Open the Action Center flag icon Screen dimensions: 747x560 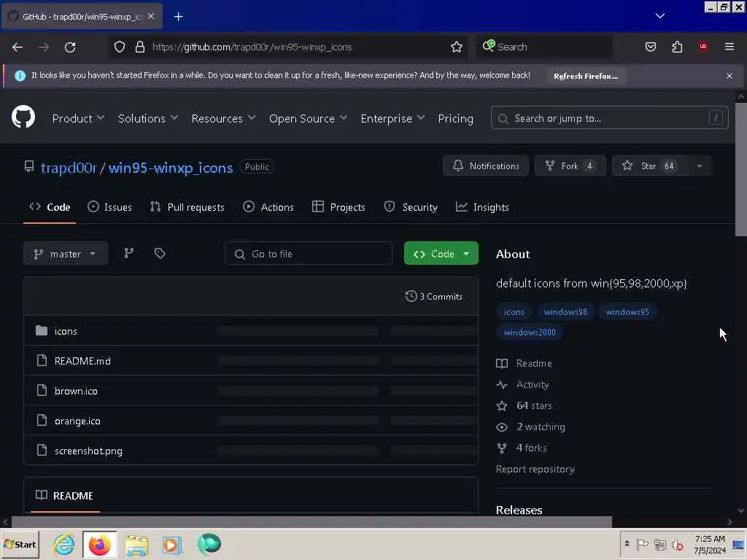(x=642, y=544)
